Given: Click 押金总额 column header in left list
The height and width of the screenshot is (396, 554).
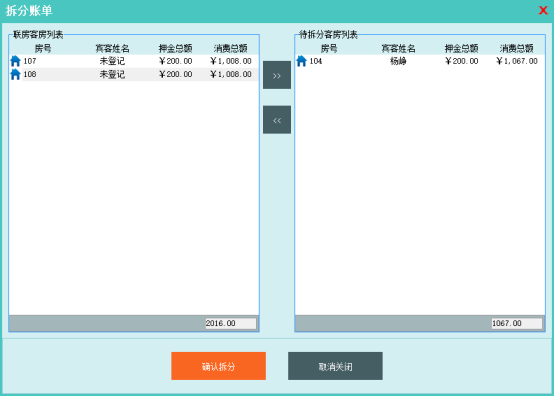Looking at the screenshot, I should [175, 48].
